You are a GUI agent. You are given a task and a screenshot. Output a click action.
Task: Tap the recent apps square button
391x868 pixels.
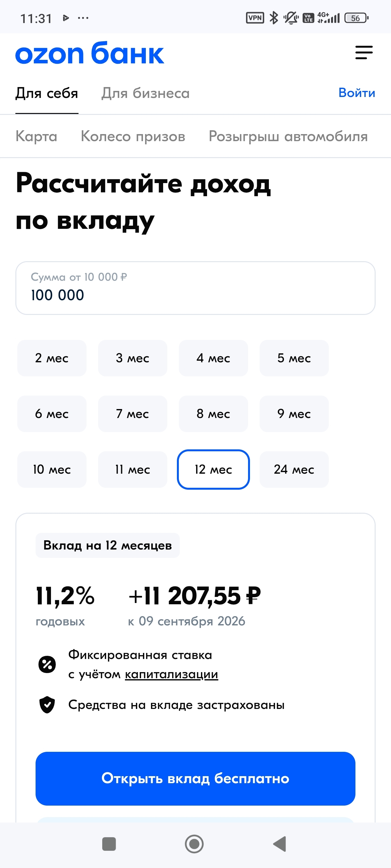pyautogui.click(x=109, y=844)
